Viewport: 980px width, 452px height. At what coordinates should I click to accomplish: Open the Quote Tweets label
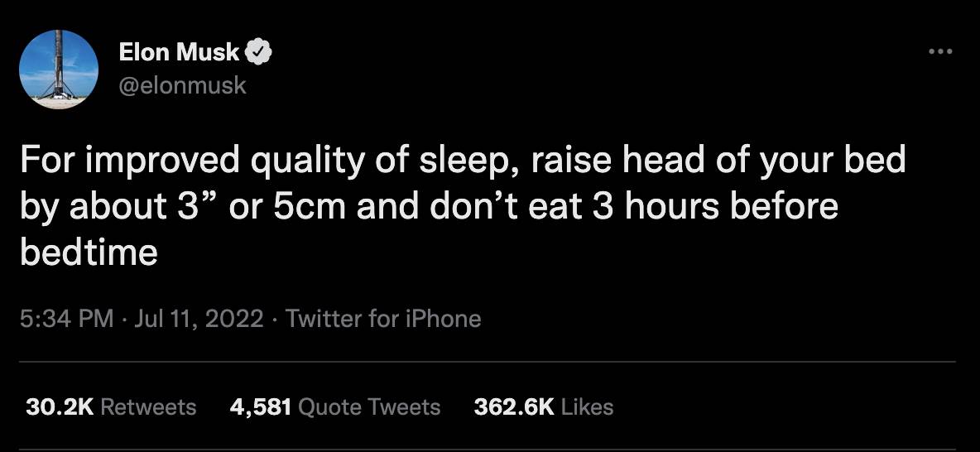368,407
